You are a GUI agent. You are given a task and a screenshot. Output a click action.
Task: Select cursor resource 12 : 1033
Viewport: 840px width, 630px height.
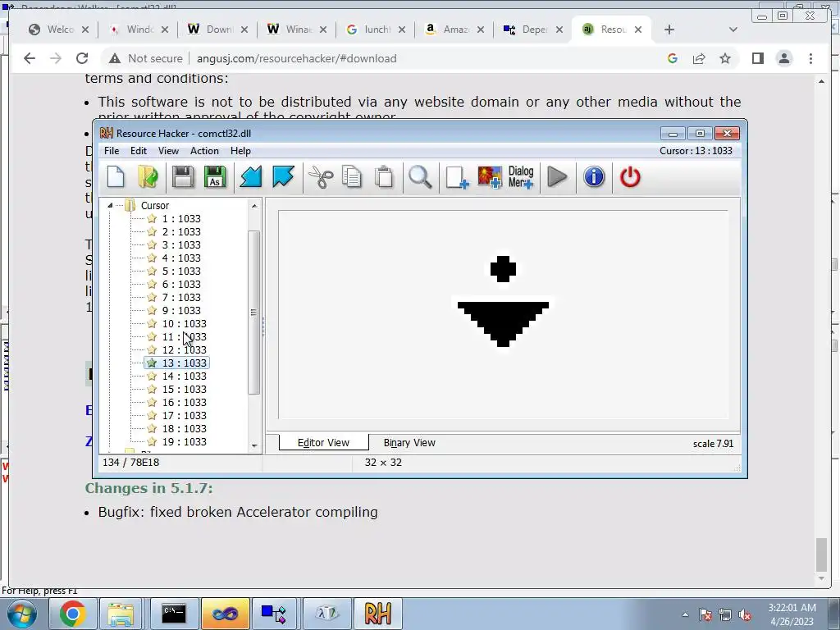pyautogui.click(x=184, y=349)
